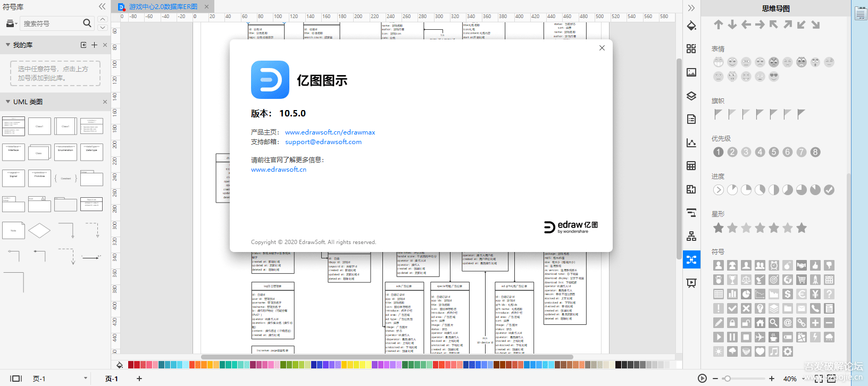This screenshot has width=868, height=386.
Task: Open www.edrawsoft.cn/edrawmax product link
Action: point(330,132)
